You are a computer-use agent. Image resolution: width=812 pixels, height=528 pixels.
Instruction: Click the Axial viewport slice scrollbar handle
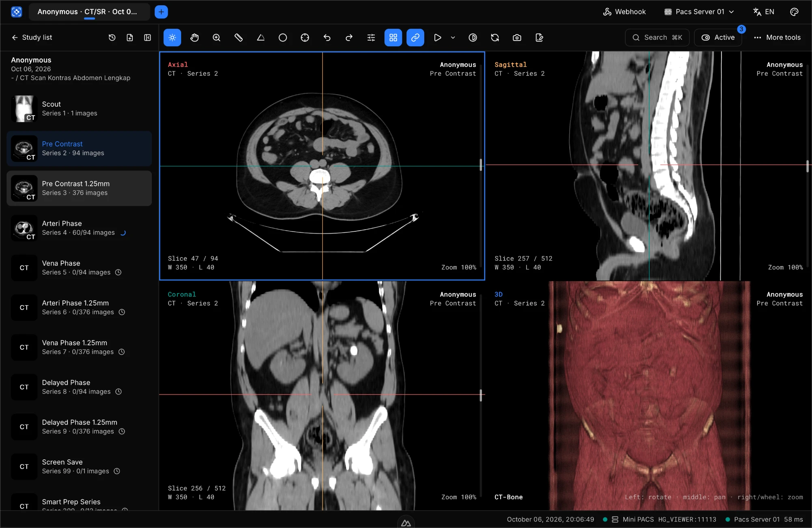[x=481, y=165]
